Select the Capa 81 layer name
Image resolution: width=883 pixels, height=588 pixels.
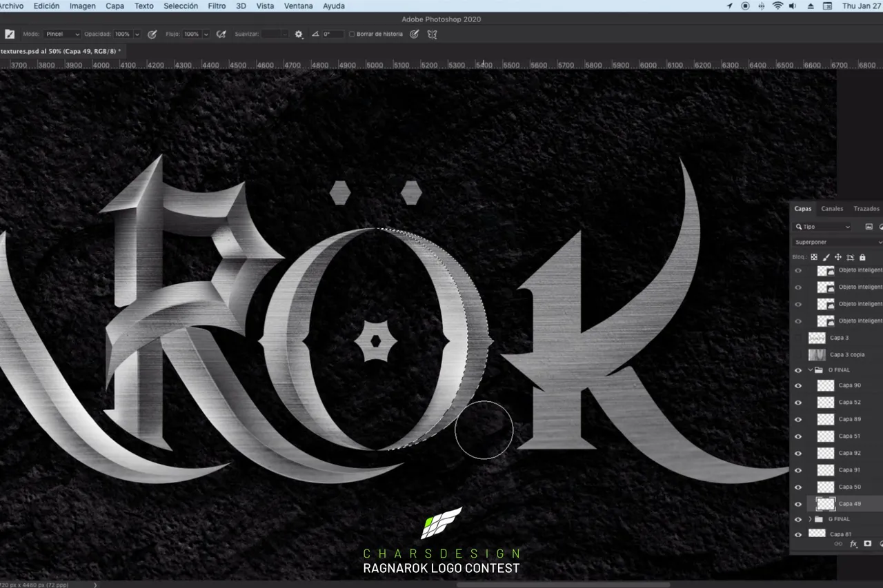click(840, 535)
